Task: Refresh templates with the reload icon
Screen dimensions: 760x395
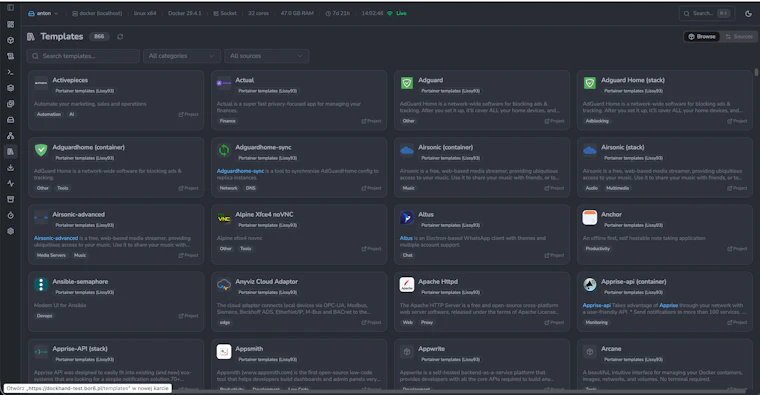Action: pos(120,36)
